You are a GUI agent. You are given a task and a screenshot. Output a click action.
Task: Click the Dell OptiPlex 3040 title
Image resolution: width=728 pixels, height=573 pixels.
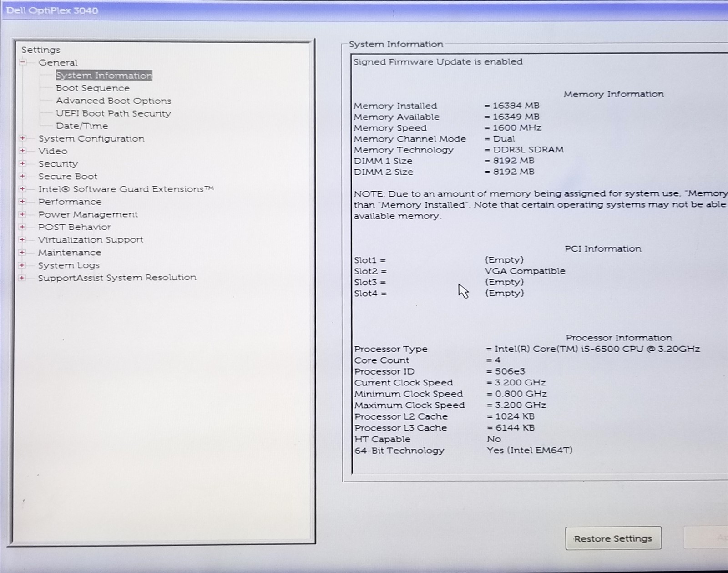click(52, 10)
